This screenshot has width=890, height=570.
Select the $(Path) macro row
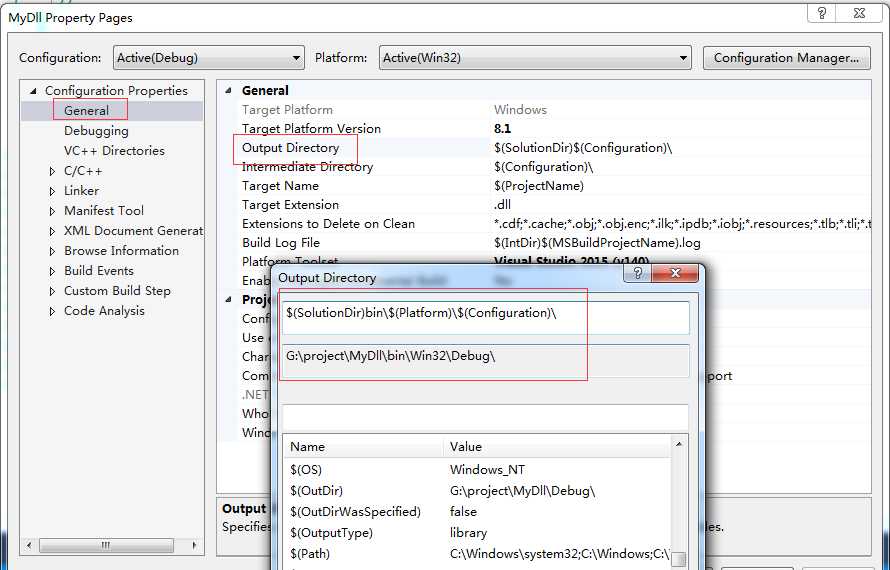click(477, 554)
